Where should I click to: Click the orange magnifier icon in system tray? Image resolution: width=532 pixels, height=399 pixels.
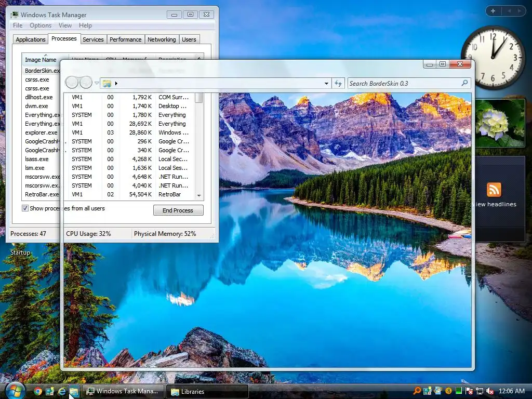[417, 391]
